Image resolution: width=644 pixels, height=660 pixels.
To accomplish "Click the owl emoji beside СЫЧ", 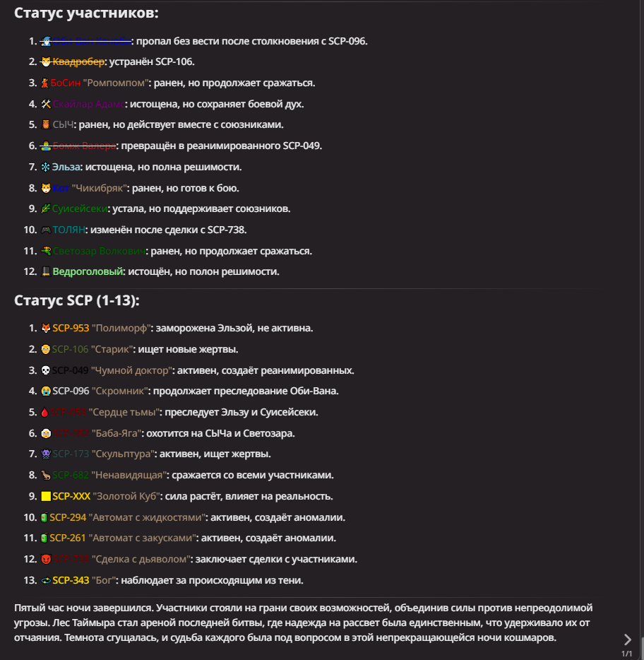I will pos(46,125).
